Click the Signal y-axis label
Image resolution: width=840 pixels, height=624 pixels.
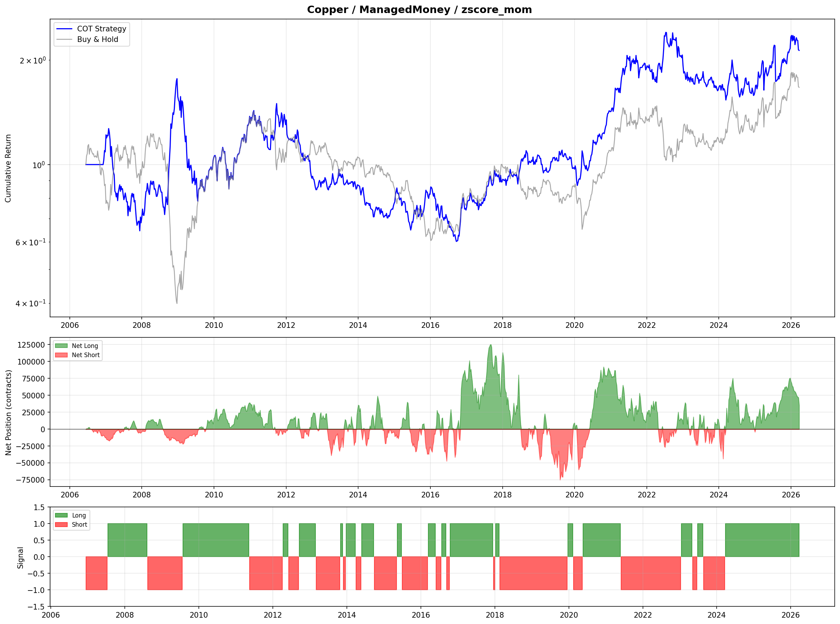[x=20, y=557]
